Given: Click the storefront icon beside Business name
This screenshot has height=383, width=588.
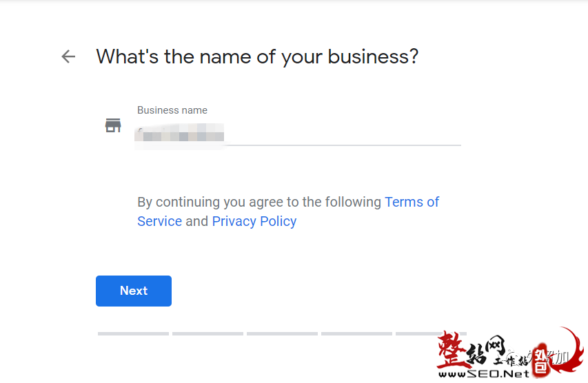Looking at the screenshot, I should click(113, 125).
